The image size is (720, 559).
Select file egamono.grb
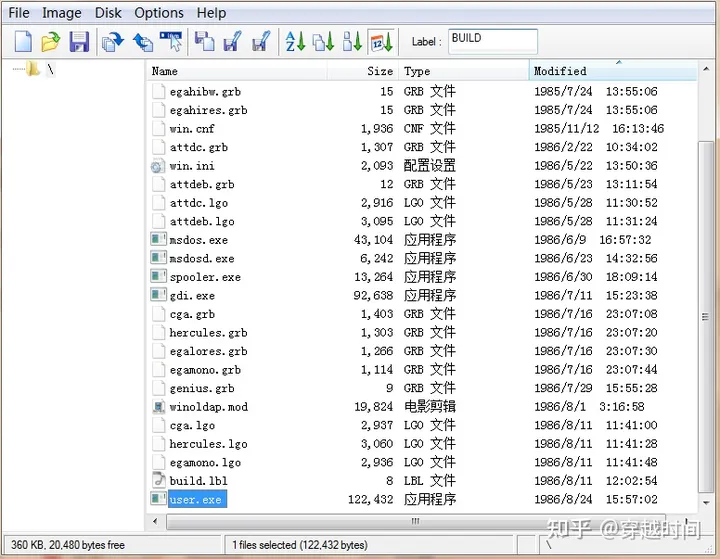[x=205, y=370]
